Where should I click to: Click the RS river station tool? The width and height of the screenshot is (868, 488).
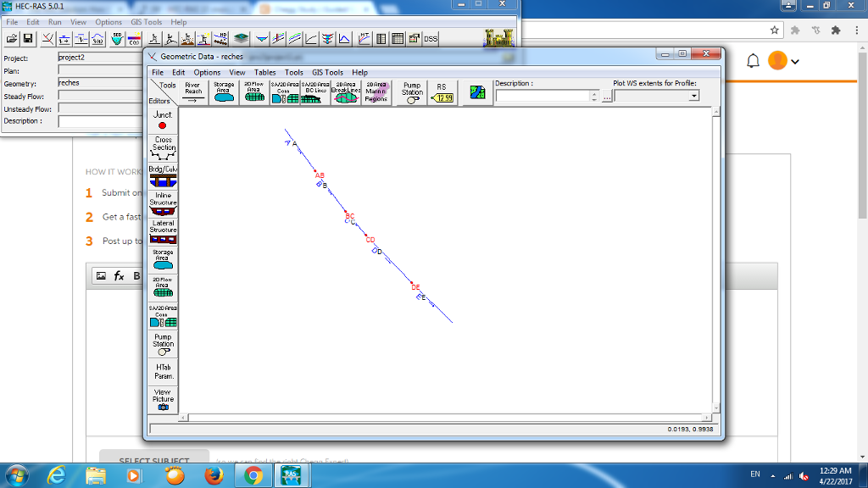click(442, 92)
